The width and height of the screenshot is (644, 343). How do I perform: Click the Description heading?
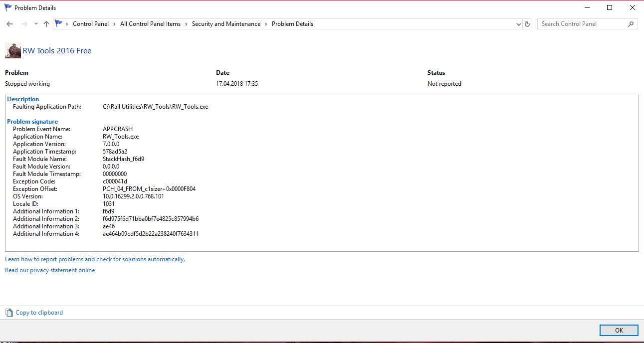click(23, 99)
